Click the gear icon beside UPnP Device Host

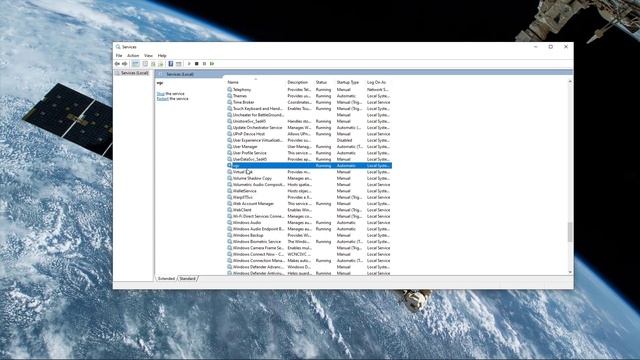(x=229, y=134)
